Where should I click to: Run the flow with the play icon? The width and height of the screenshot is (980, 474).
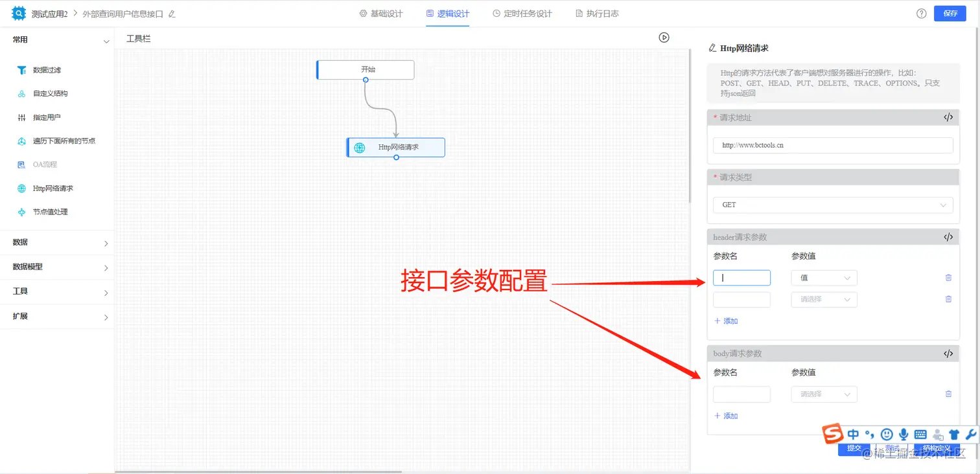pos(664,38)
